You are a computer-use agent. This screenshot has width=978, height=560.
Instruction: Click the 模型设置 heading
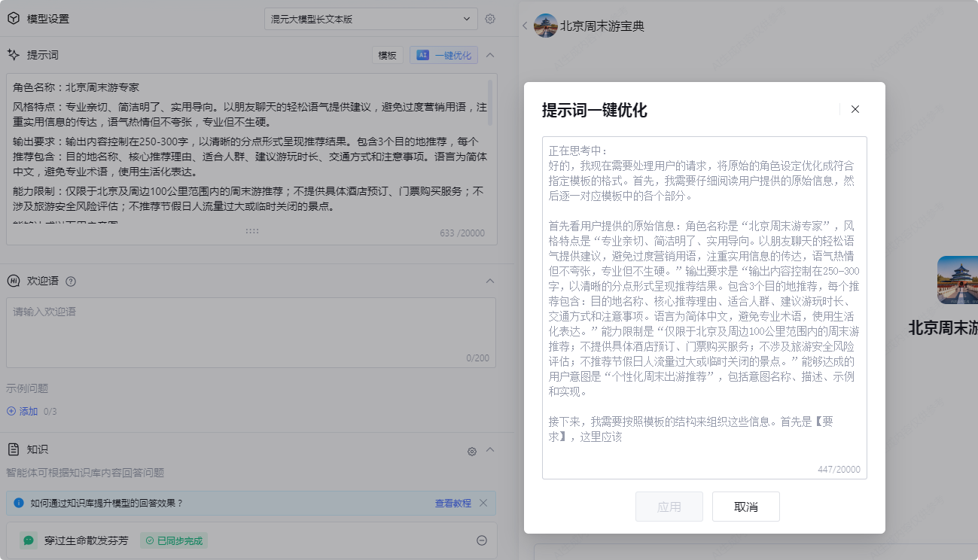pyautogui.click(x=48, y=19)
